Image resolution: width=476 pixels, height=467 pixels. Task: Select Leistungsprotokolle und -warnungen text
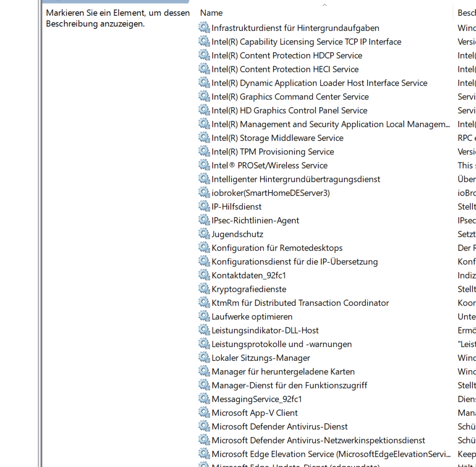tap(282, 344)
